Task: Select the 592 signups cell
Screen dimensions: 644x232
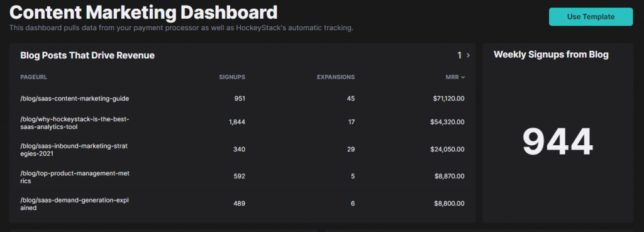Action: pos(239,176)
